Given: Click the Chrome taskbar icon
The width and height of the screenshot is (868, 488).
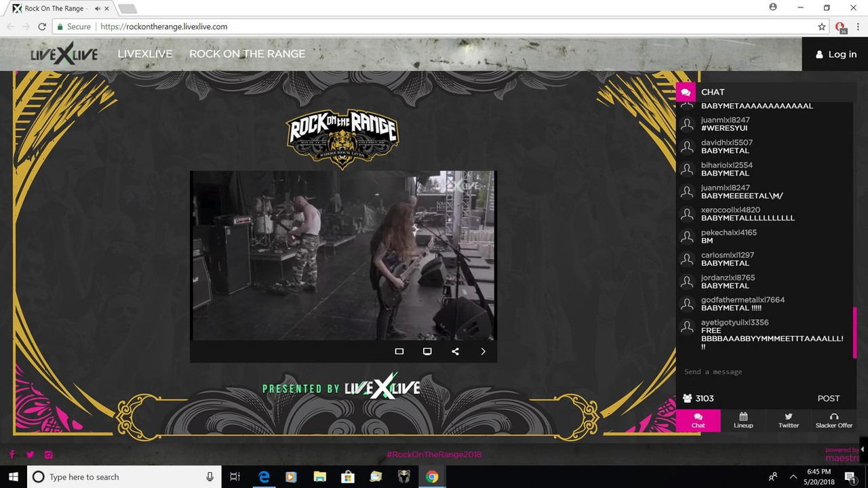Looking at the screenshot, I should click(x=431, y=476).
